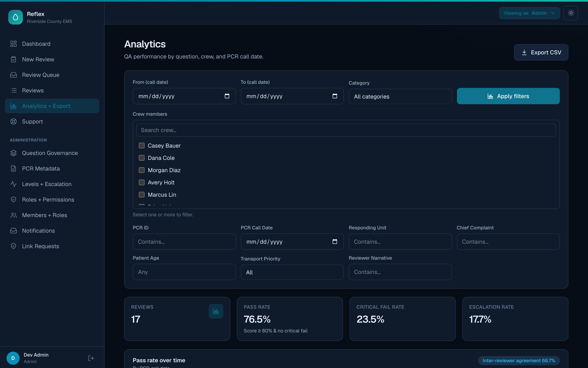This screenshot has height=368, width=588.
Task: Open the Link Requests page link
Action: point(52,246)
